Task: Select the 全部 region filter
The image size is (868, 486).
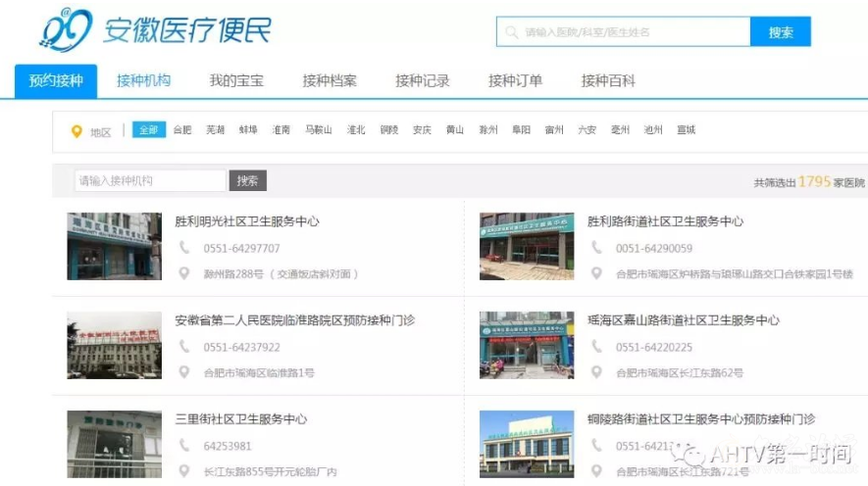Action: 148,130
